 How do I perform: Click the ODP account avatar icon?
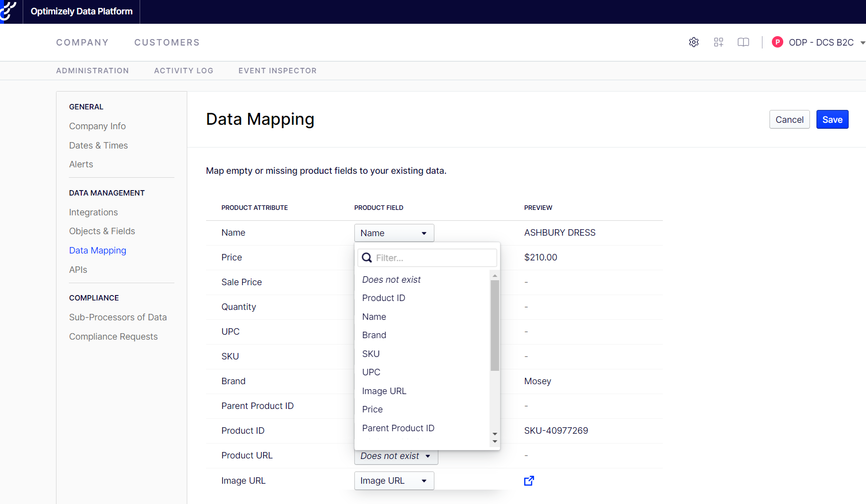777,43
